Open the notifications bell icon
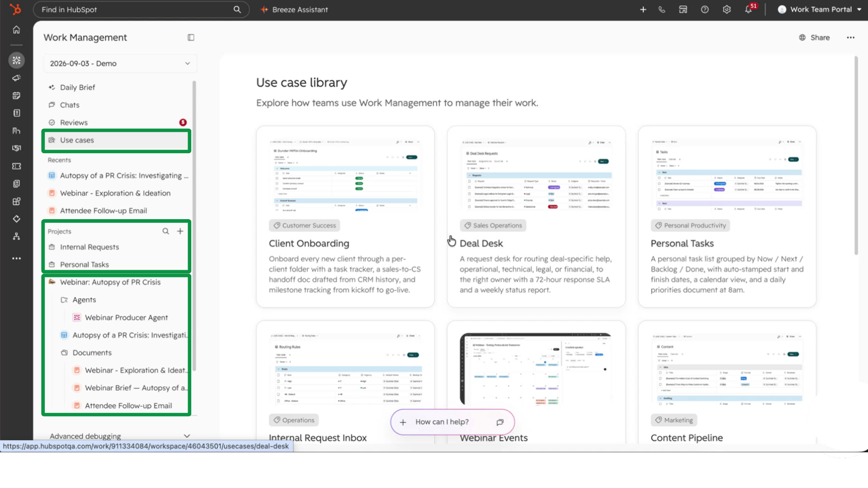Image resolution: width=868 pixels, height=488 pixels. point(749,9)
